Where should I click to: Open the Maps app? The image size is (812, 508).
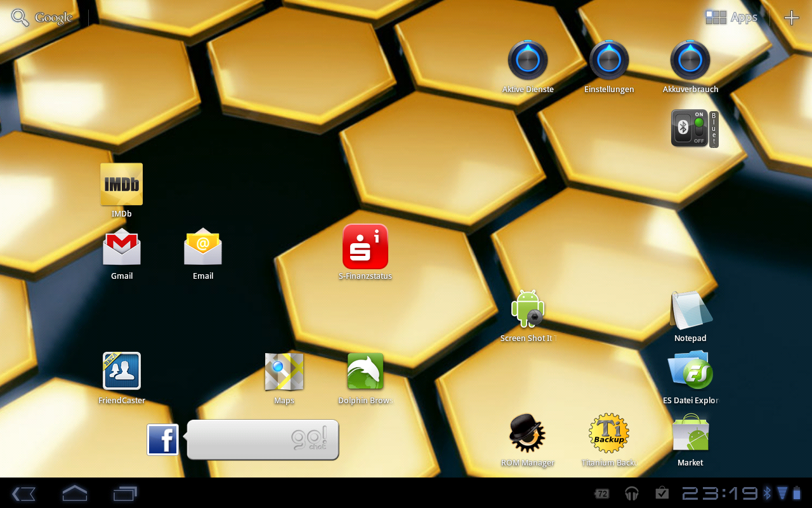(x=284, y=371)
